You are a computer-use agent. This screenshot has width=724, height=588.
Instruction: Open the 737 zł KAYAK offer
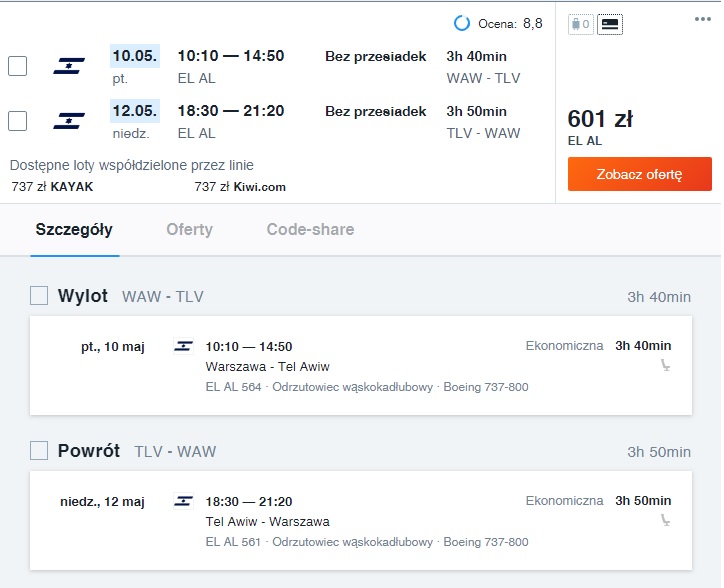[x=52, y=187]
